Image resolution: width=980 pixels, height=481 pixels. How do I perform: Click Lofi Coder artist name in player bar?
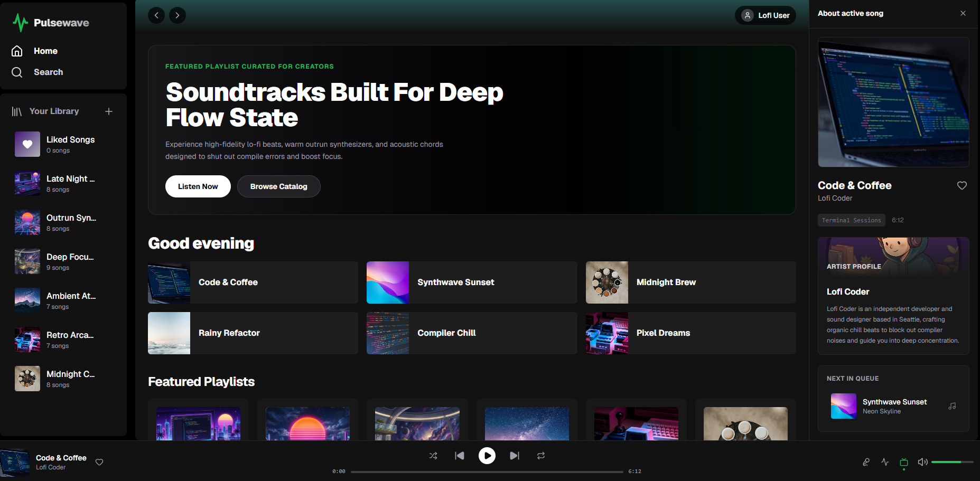(51, 467)
